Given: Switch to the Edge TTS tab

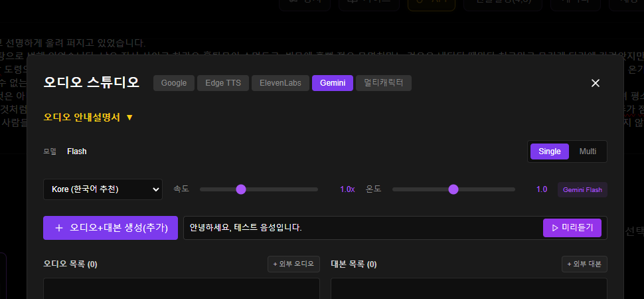Looking at the screenshot, I should 224,83.
